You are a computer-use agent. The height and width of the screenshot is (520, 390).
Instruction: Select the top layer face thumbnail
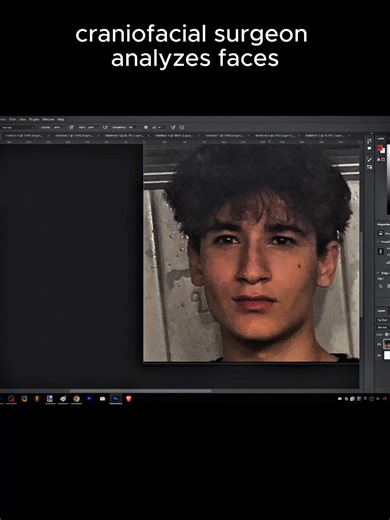tap(387, 344)
